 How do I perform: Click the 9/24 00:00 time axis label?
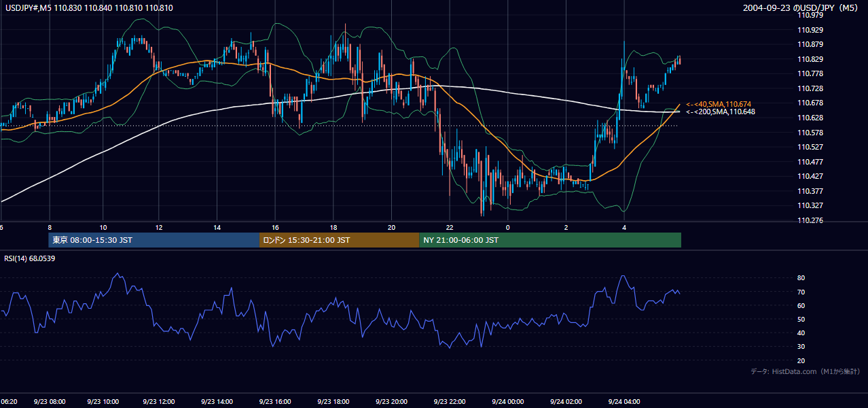coord(508,402)
